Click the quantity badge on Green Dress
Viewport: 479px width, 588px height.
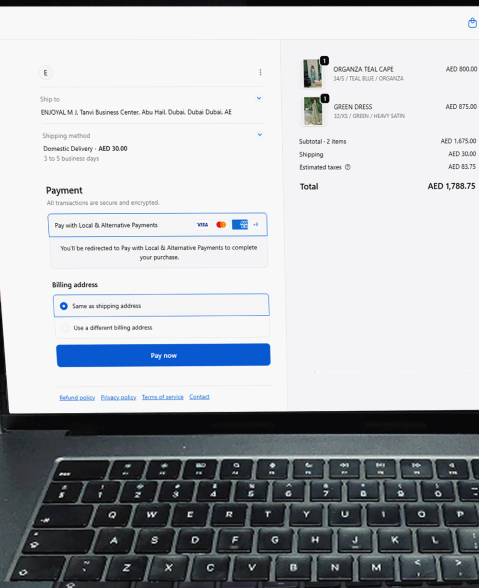tap(325, 98)
